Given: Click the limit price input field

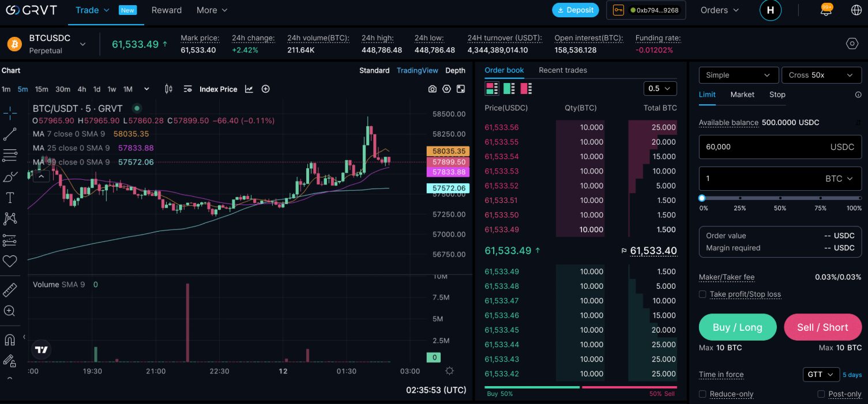Looking at the screenshot, I should tap(780, 147).
